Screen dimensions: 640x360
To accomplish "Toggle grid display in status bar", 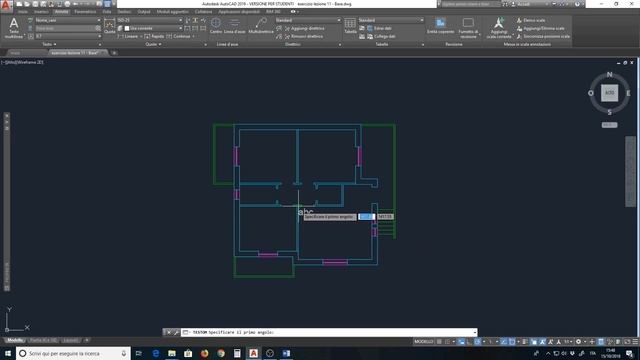I will (439, 342).
